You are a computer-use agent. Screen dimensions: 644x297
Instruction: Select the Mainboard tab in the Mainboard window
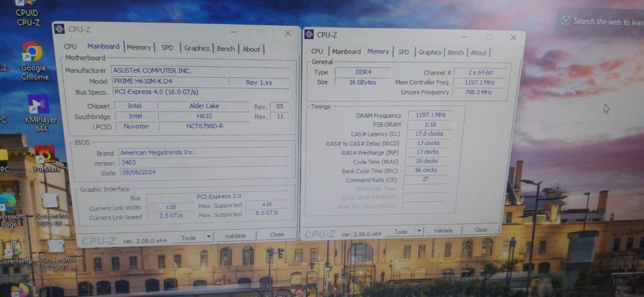pyautogui.click(x=103, y=46)
